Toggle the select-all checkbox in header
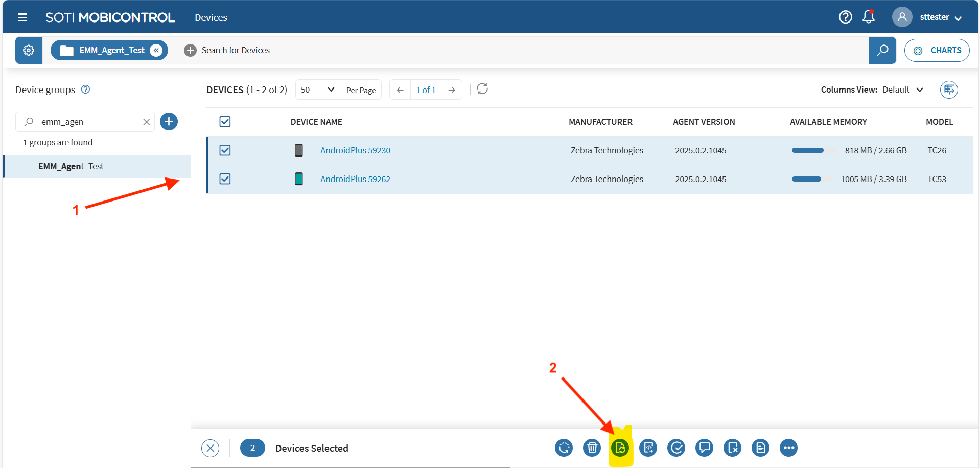Screen dimensions: 980x468 tap(225, 122)
